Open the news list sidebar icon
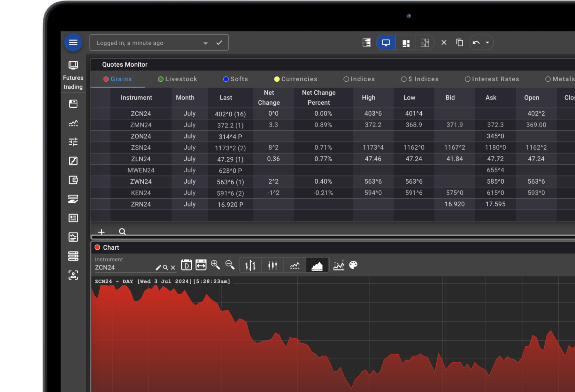 73,218
